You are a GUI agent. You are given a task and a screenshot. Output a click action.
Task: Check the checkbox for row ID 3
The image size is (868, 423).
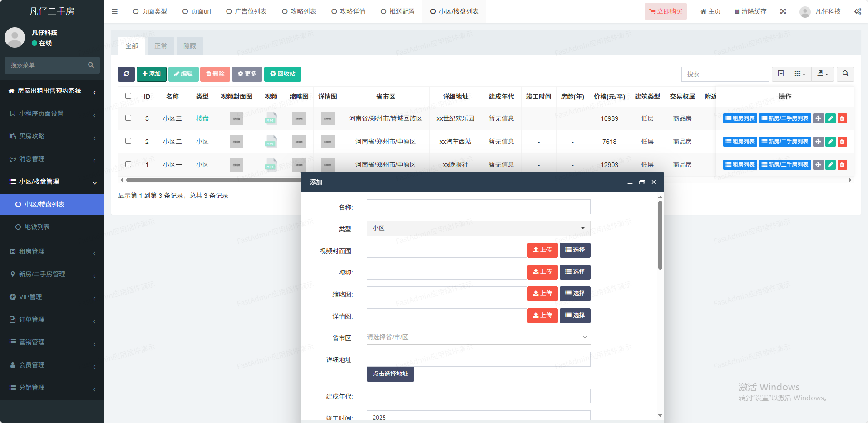click(128, 118)
